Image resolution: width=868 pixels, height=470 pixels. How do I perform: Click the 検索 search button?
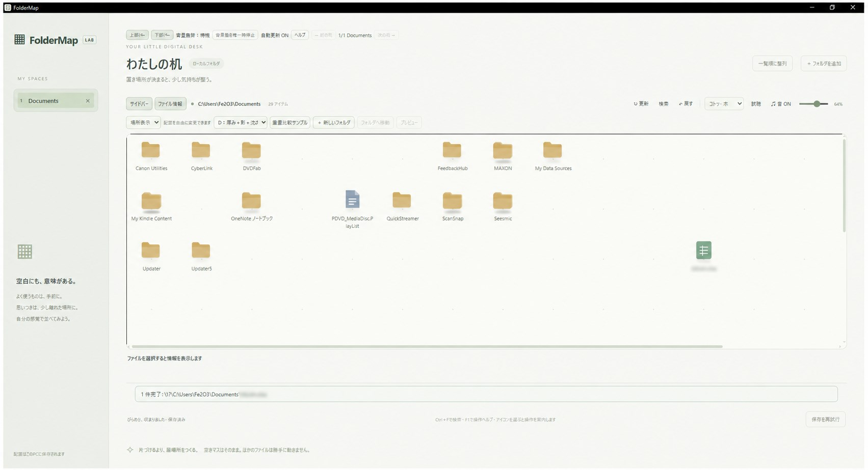(664, 104)
